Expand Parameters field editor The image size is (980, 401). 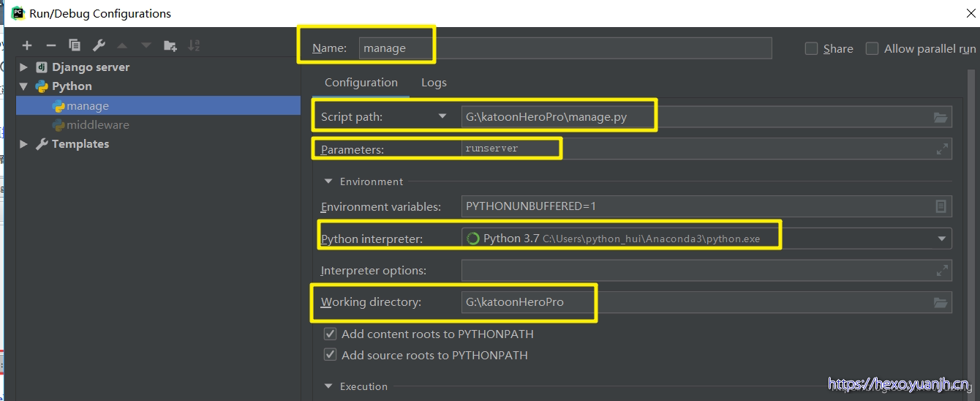click(x=942, y=149)
